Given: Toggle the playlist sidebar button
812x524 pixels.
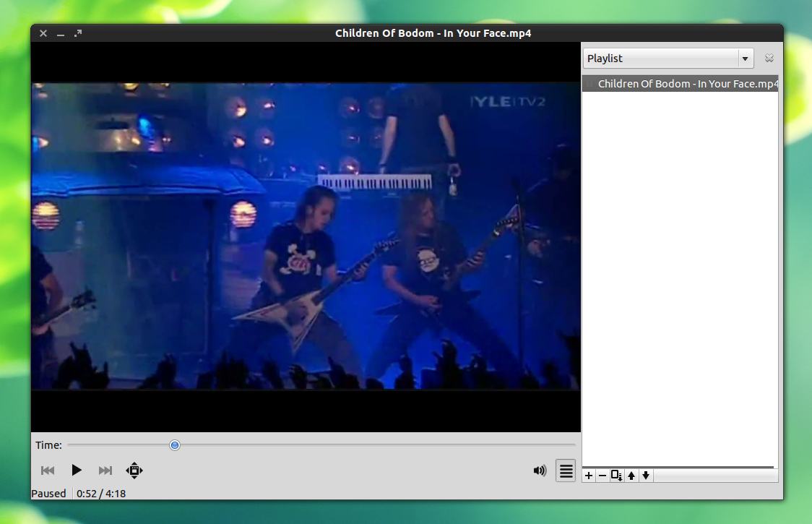Looking at the screenshot, I should click(x=566, y=471).
